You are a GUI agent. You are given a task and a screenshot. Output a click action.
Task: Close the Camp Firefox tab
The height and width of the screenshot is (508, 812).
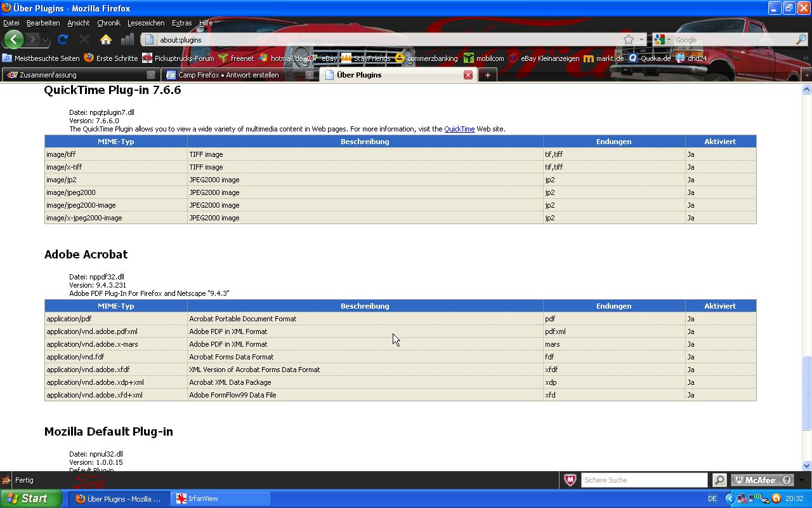tap(310, 75)
